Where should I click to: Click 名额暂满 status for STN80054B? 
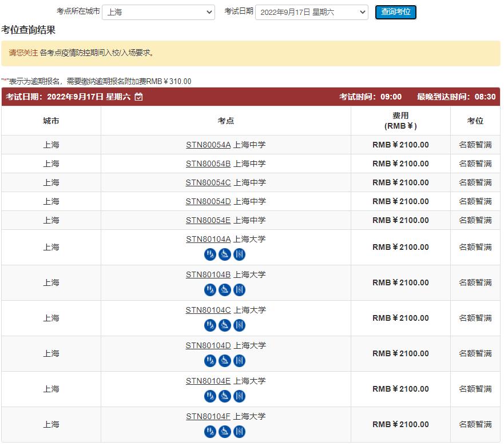pos(475,164)
